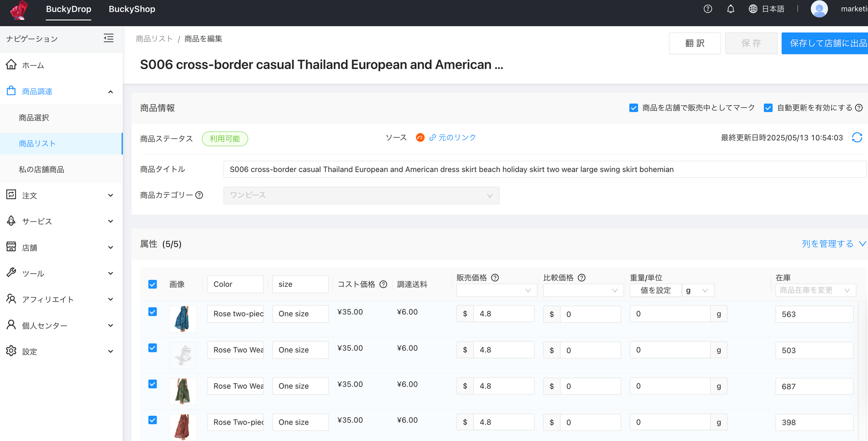Toggle the select-all checkbox in table header
The image size is (868, 441).
click(x=152, y=284)
